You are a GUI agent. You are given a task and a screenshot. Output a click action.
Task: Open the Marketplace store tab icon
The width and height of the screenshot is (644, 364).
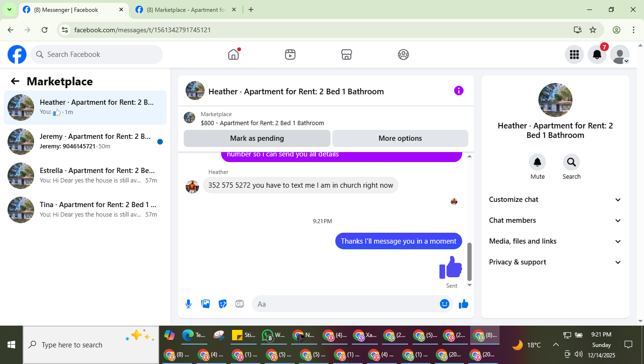pyautogui.click(x=347, y=55)
